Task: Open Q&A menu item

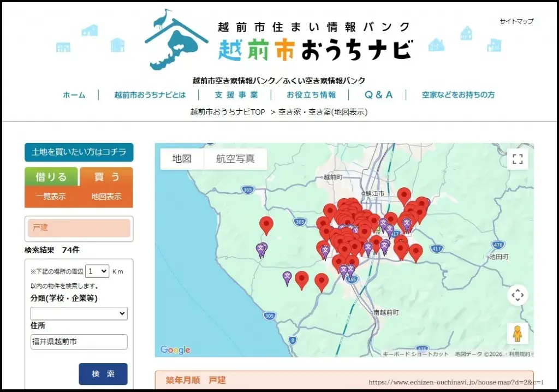Action: tap(378, 95)
